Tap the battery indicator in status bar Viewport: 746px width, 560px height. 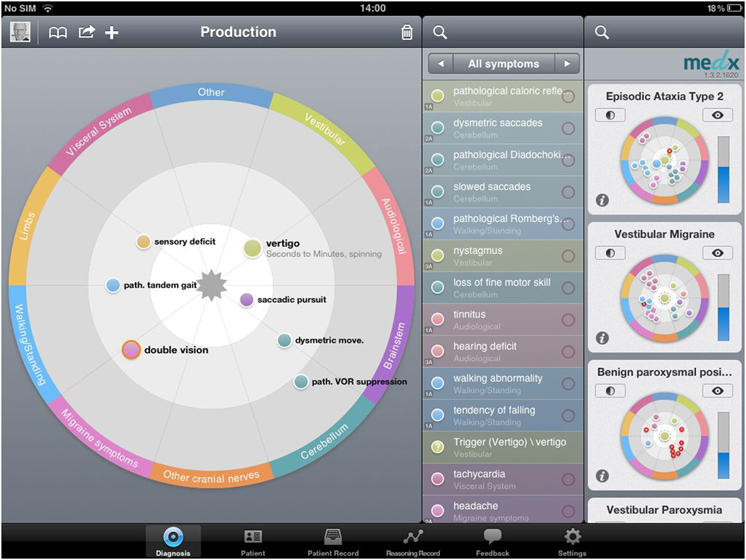(x=735, y=8)
